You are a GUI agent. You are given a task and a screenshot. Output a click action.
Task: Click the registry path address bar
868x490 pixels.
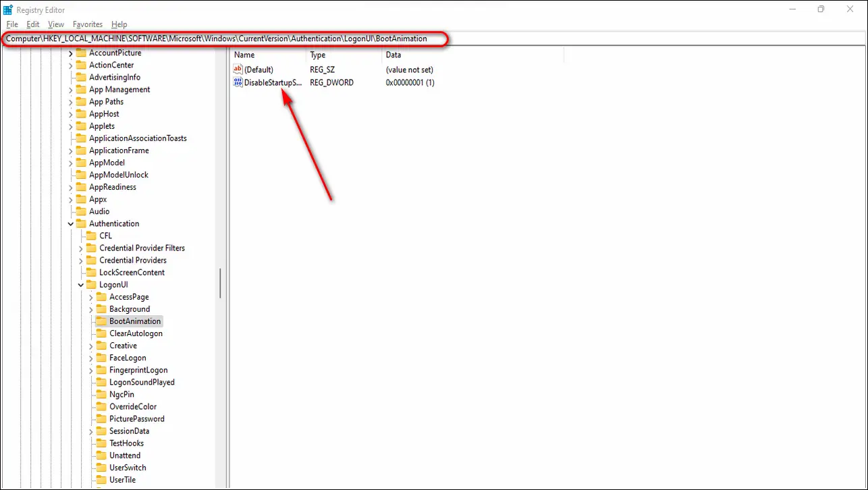tap(434, 39)
